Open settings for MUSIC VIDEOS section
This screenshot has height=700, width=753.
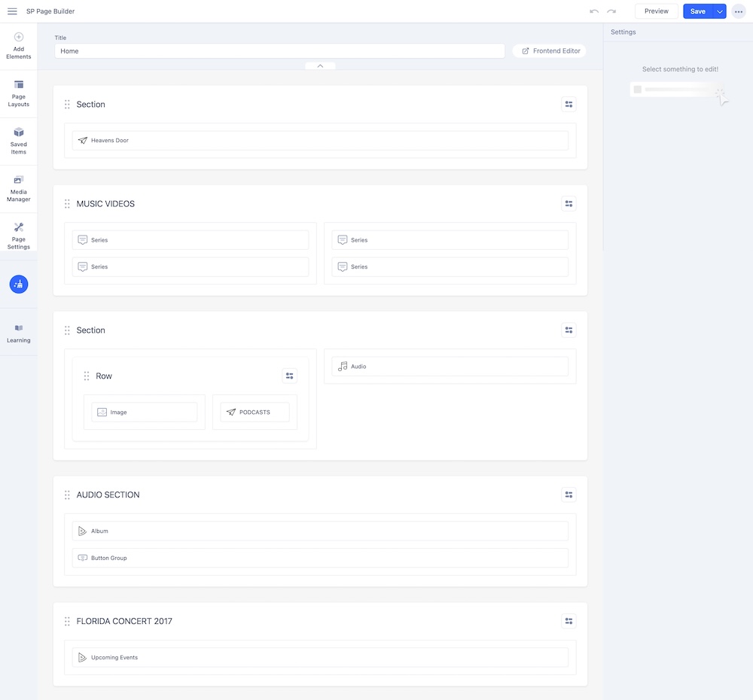click(x=569, y=204)
